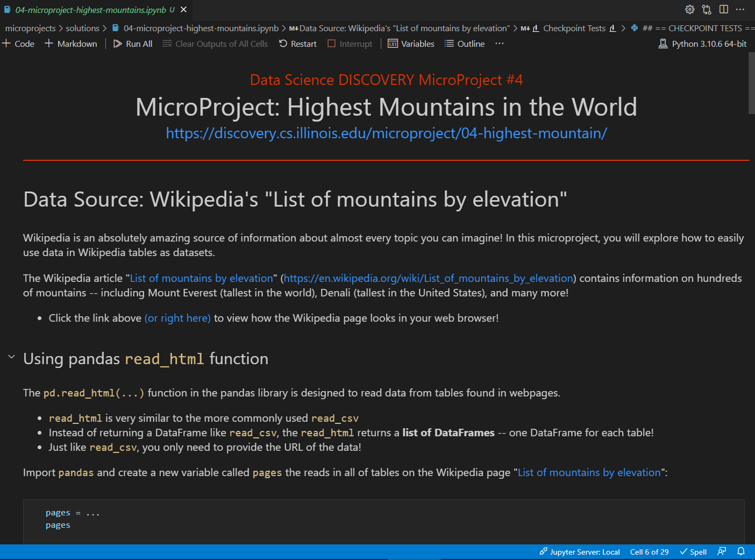Close the notebook editor tab
This screenshot has height=560, width=755.
pos(184,10)
